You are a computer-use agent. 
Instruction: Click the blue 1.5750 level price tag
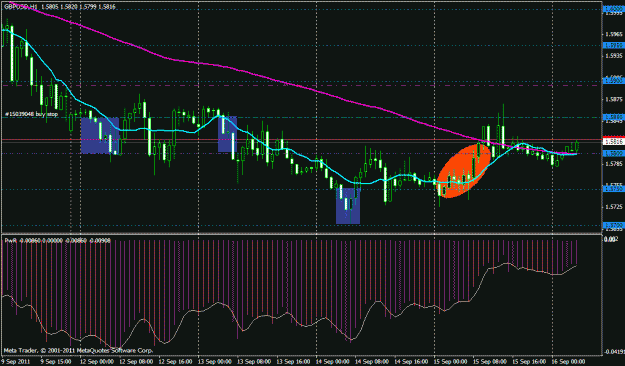(x=613, y=189)
